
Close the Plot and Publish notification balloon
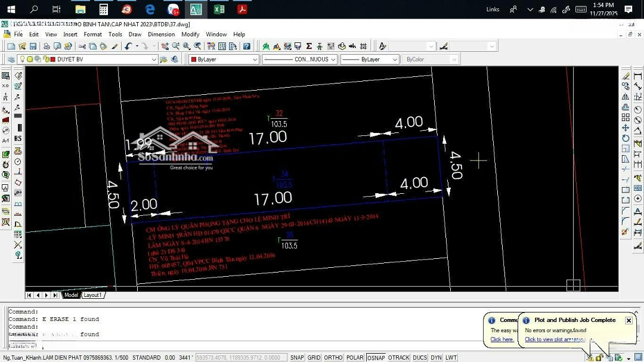coord(628,320)
